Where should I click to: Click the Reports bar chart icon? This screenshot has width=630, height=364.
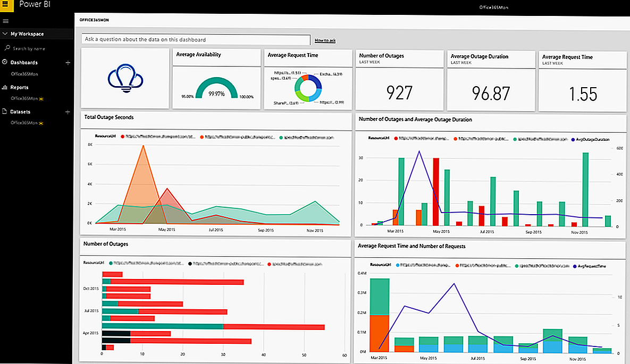click(x=5, y=87)
